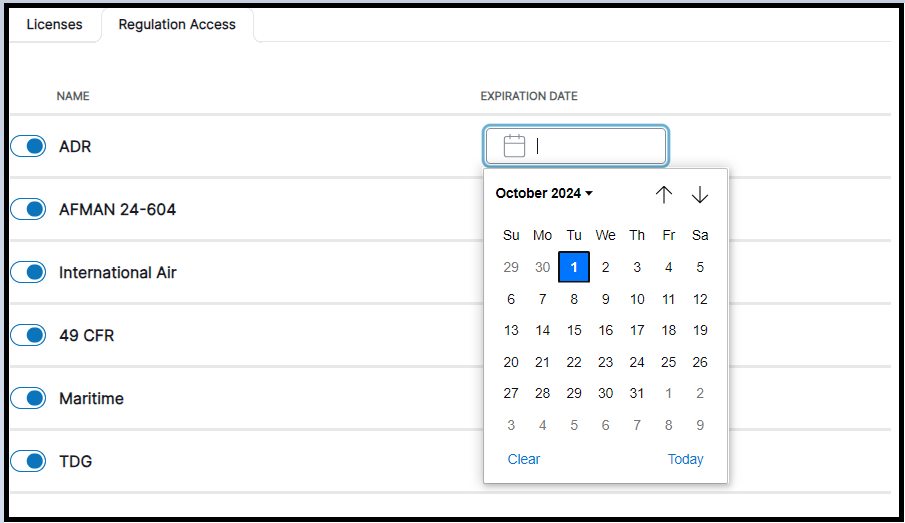This screenshot has width=905, height=523.
Task: Click the Clear link in calendar
Action: coord(523,459)
